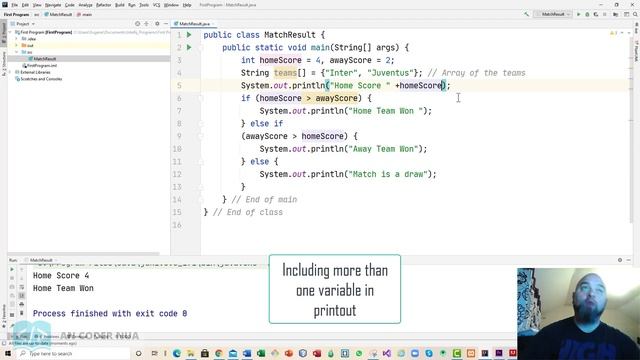Image resolution: width=640 pixels, height=360 pixels.
Task: Click Run with Coverage icon in toolbar
Action: click(596, 14)
